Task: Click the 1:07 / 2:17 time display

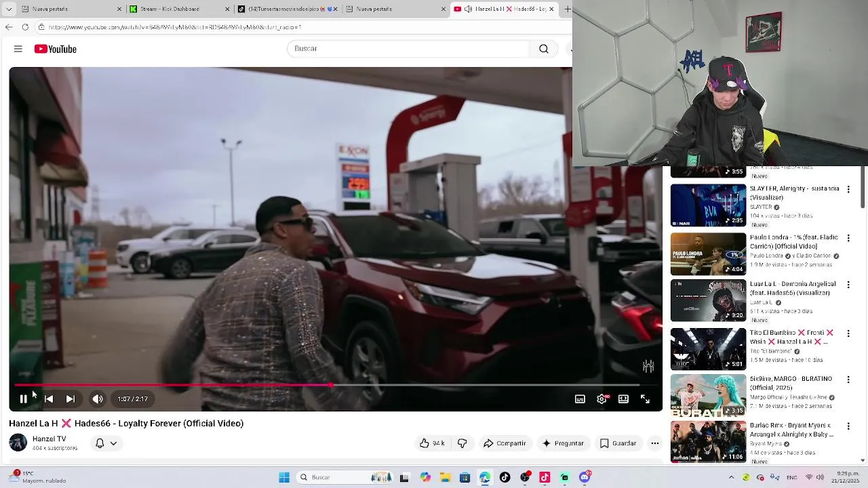Action: click(x=132, y=399)
